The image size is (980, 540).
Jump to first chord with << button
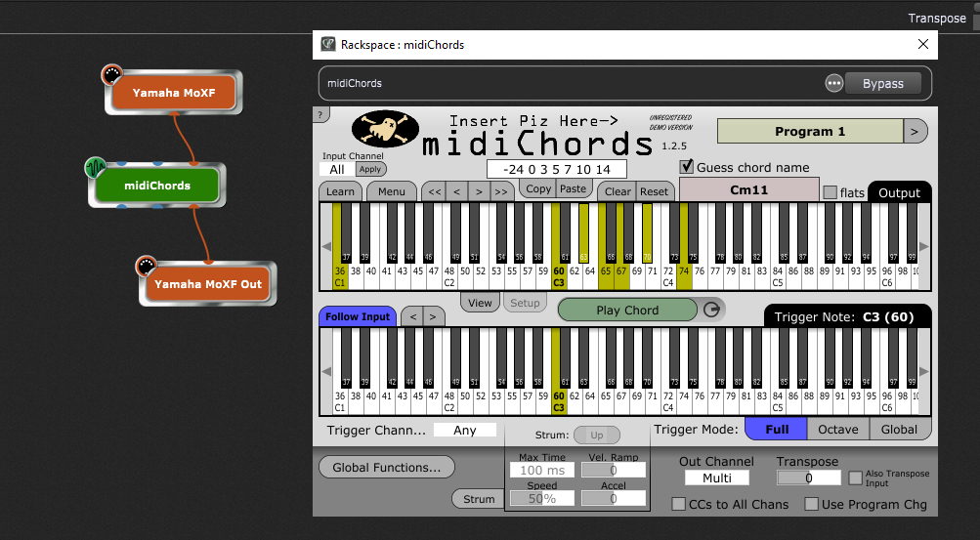pos(435,191)
